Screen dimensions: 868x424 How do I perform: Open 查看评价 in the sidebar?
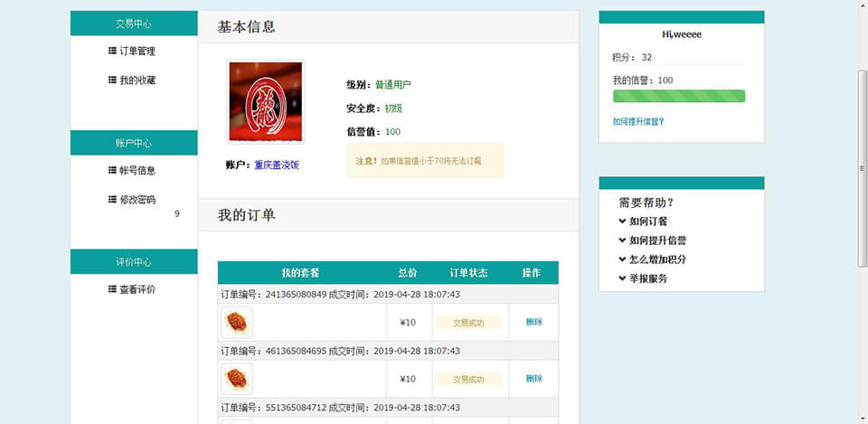[x=137, y=289]
